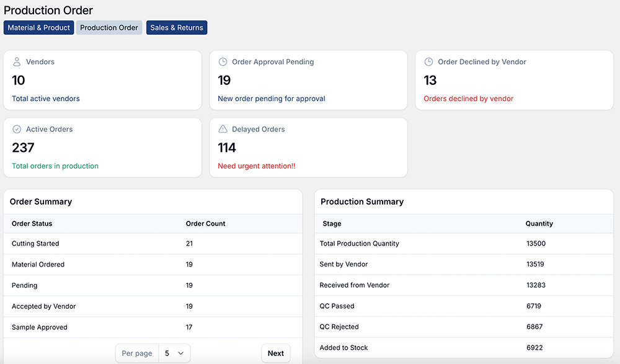This screenshot has width=620, height=364.
Task: Click Need urgent attention warning text
Action: coord(257,166)
